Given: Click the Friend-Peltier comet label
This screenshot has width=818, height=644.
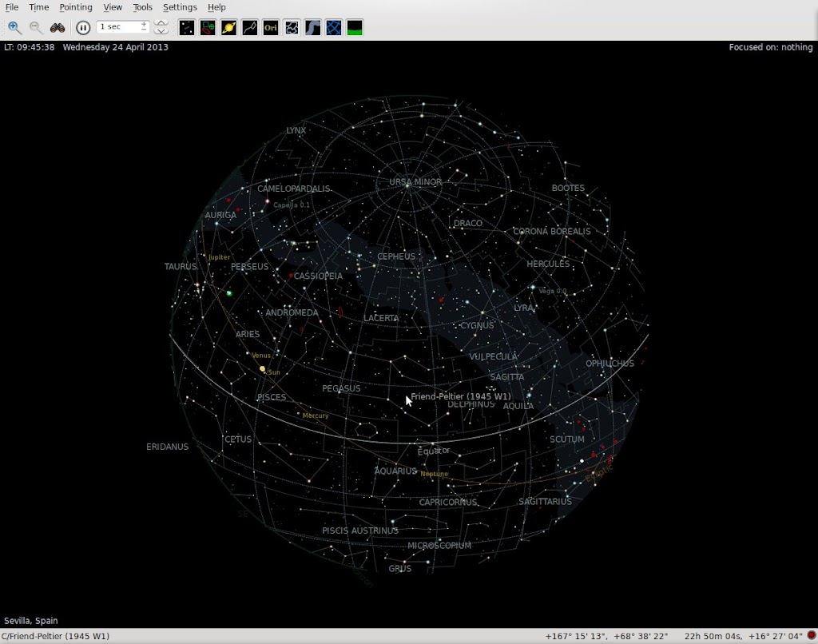Looking at the screenshot, I should point(460,396).
